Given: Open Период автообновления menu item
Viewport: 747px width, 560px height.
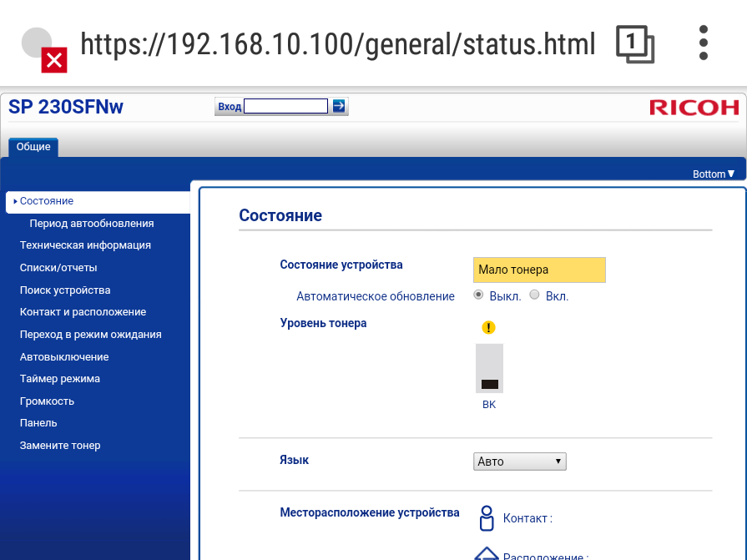Looking at the screenshot, I should (92, 224).
